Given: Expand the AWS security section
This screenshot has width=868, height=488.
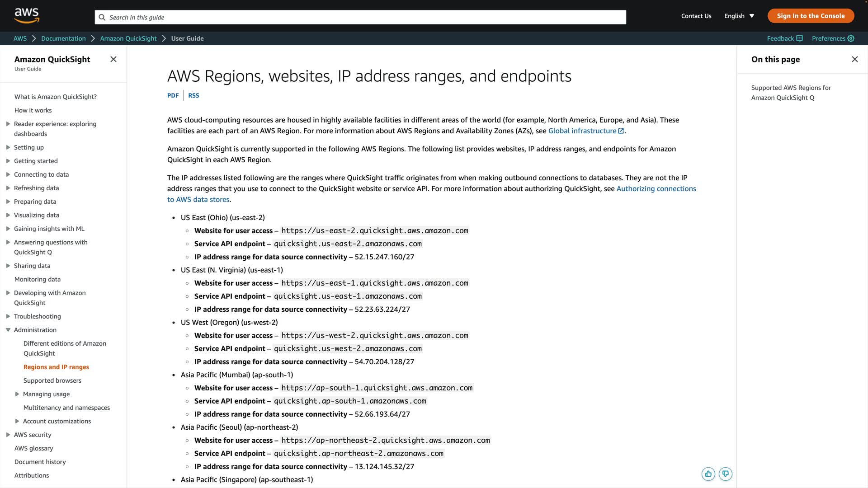Looking at the screenshot, I should coord(8,435).
